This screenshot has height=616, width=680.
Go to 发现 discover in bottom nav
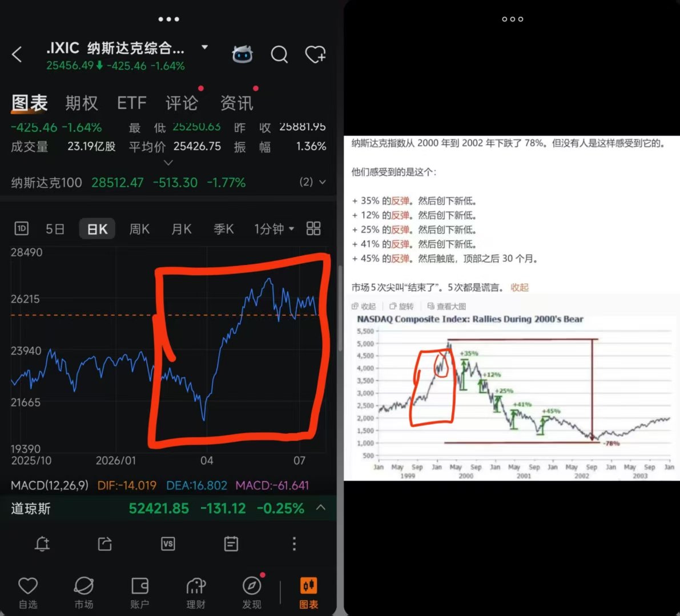(252, 593)
